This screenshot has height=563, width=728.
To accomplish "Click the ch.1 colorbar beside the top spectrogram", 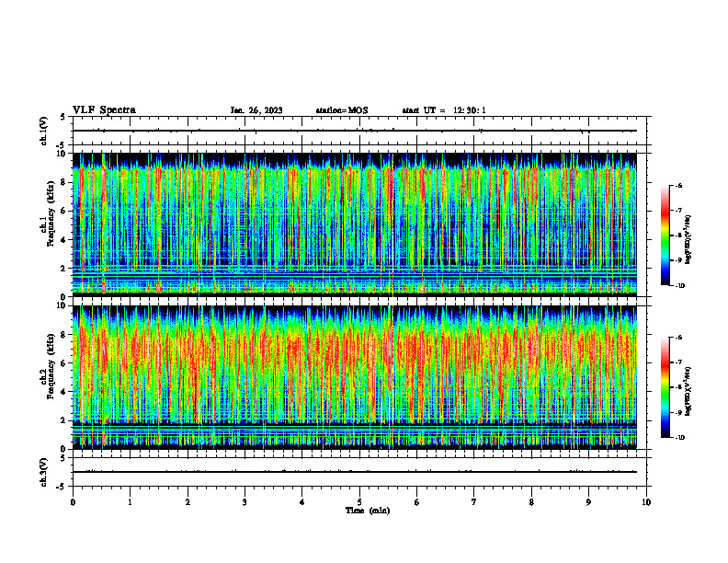I will pyautogui.click(x=665, y=236).
